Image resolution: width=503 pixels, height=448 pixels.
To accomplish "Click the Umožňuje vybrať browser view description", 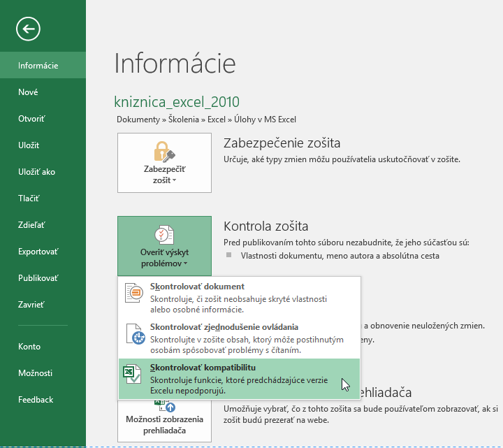I will click(x=361, y=414).
